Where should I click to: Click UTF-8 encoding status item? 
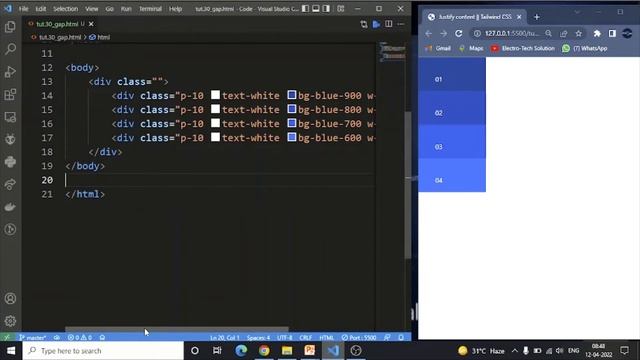284,338
